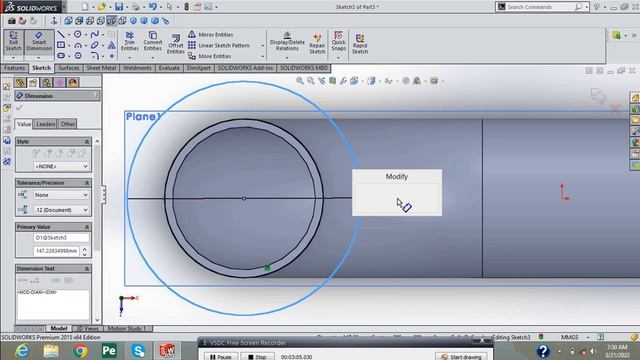
Task: Select the Circle sketch tool
Action: (x=78, y=34)
